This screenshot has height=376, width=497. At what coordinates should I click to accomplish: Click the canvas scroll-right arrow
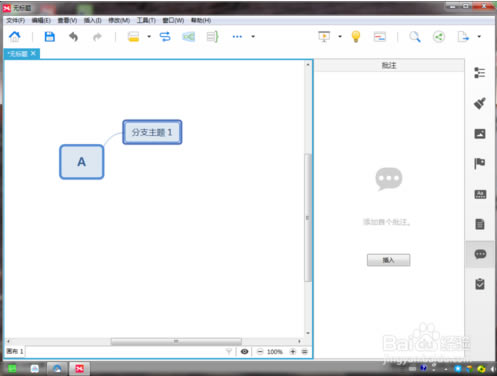click(x=299, y=341)
